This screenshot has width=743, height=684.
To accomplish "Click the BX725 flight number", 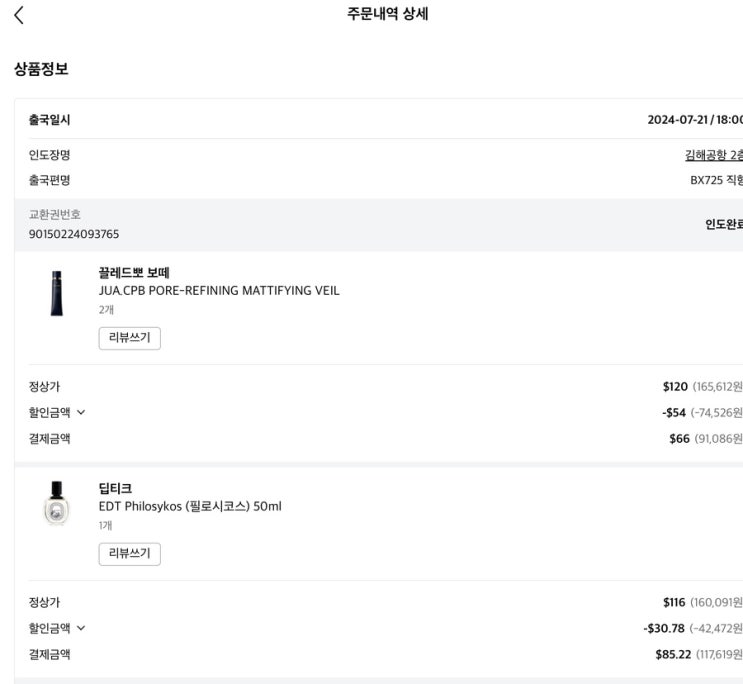I will [706, 181].
